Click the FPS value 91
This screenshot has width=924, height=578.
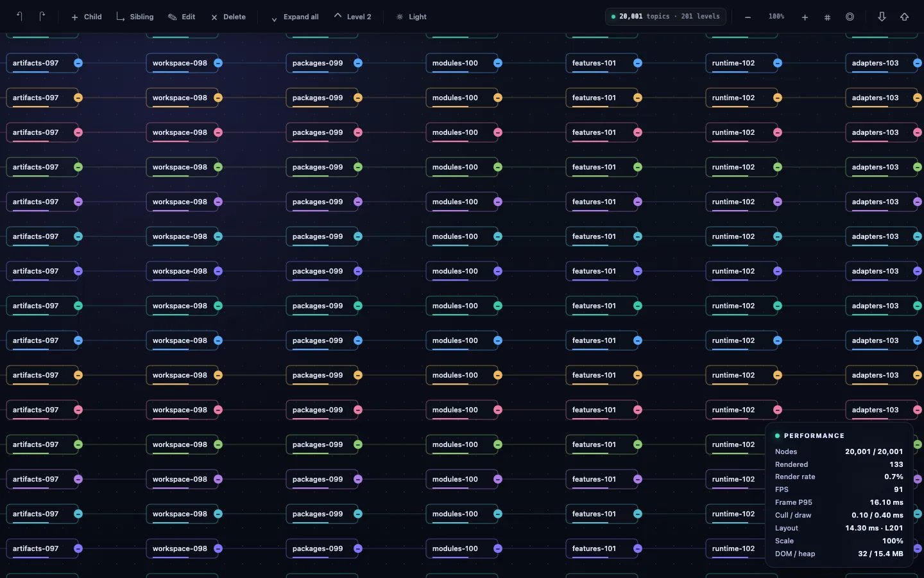click(x=898, y=489)
